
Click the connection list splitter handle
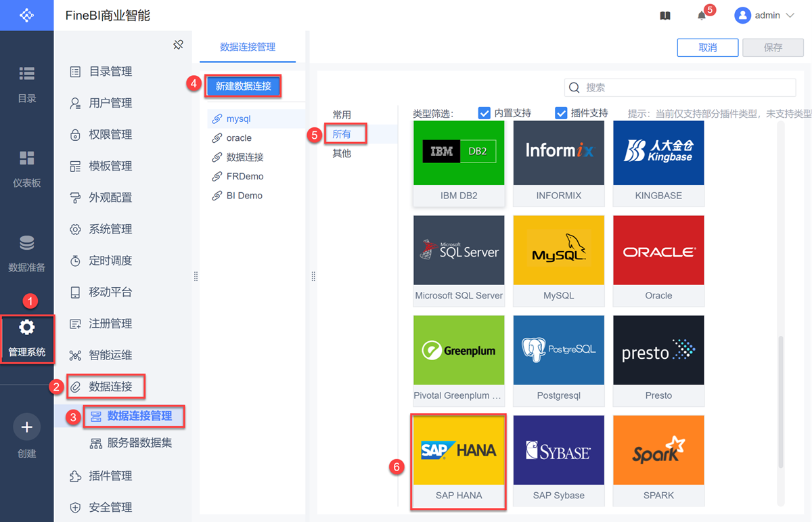pos(313,276)
